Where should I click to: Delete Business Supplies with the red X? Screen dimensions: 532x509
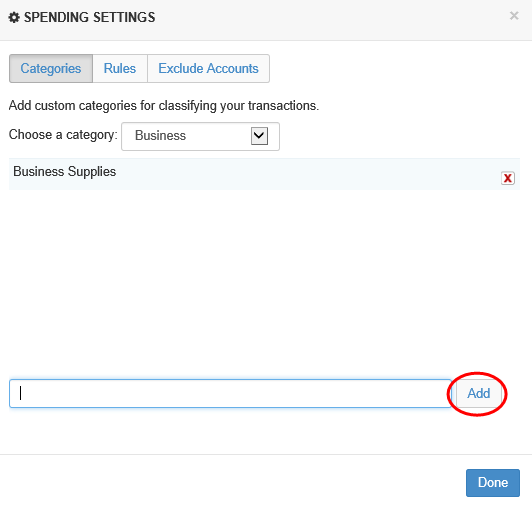coord(508,178)
